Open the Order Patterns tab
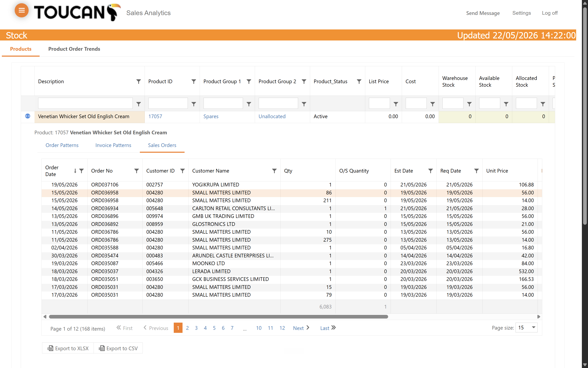The width and height of the screenshot is (588, 368). 62,145
